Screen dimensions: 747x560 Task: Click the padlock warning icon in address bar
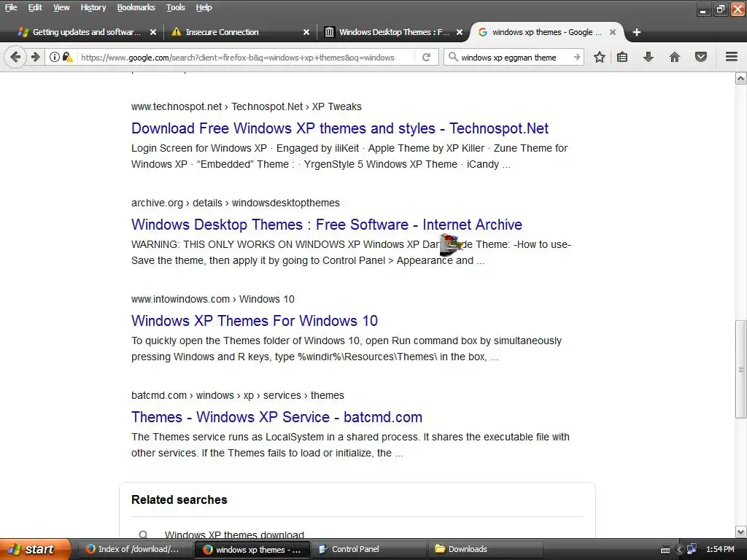click(68, 57)
